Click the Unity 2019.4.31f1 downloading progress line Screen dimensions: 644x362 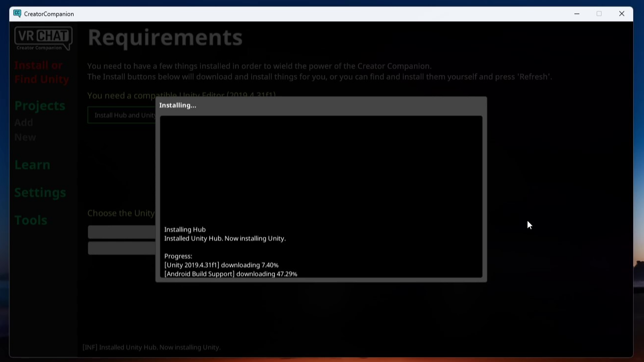click(222, 265)
